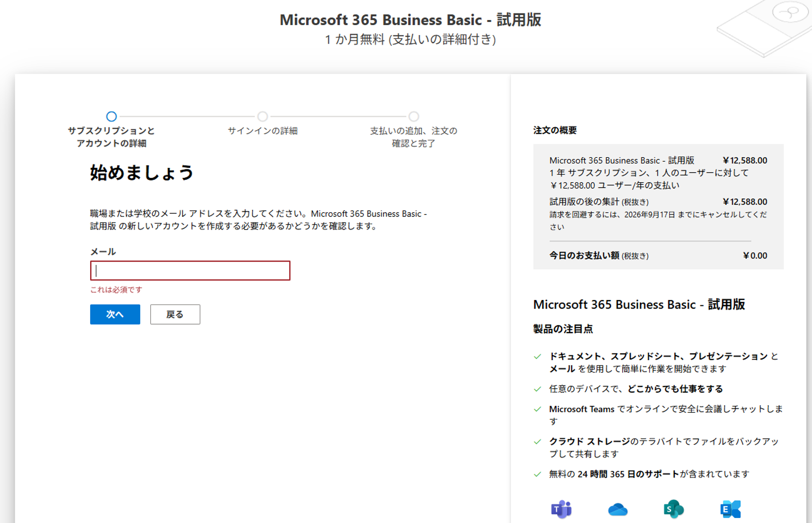Click the サインインの詳細 step label
This screenshot has height=523, width=812.
point(263,131)
